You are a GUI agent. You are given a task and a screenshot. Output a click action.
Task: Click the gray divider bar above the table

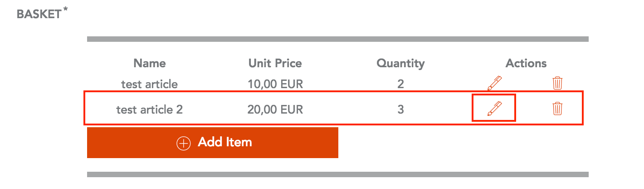[x=338, y=39]
